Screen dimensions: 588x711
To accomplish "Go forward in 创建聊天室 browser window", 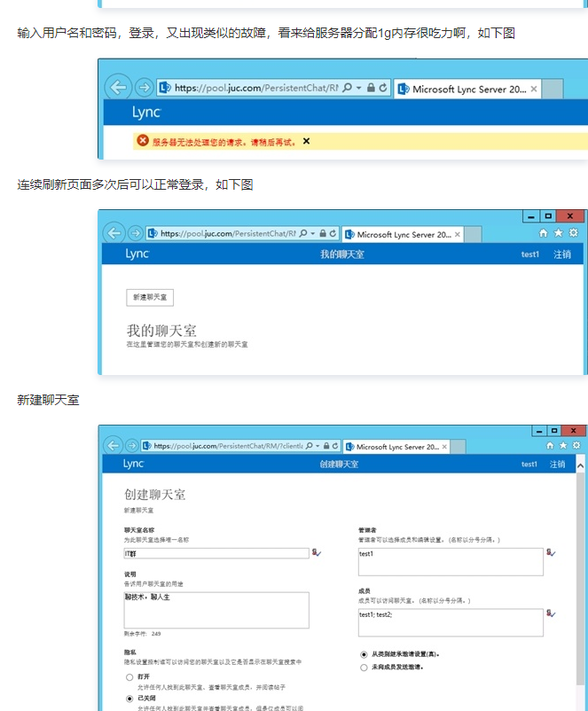I will pos(131,446).
